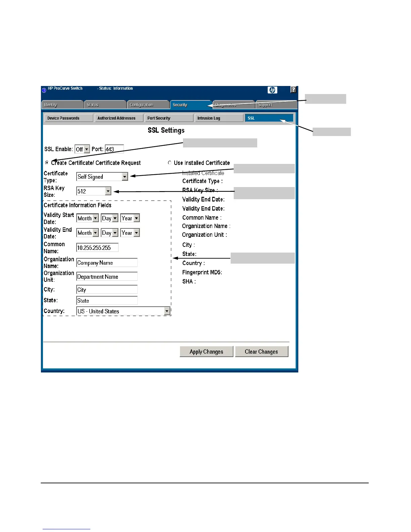This screenshot has width=411, height=532.
Task: Click Apply Changes button
Action: [206, 352]
